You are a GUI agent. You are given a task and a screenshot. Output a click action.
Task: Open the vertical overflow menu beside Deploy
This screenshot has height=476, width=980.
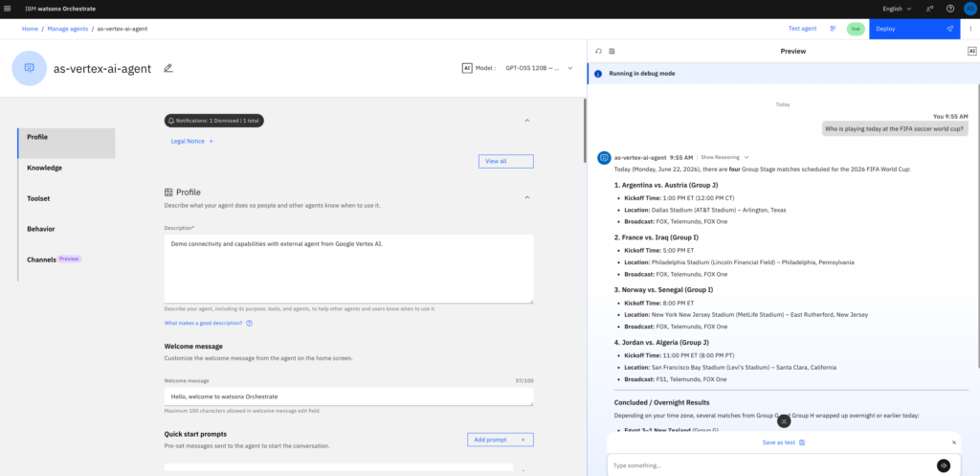(970, 29)
